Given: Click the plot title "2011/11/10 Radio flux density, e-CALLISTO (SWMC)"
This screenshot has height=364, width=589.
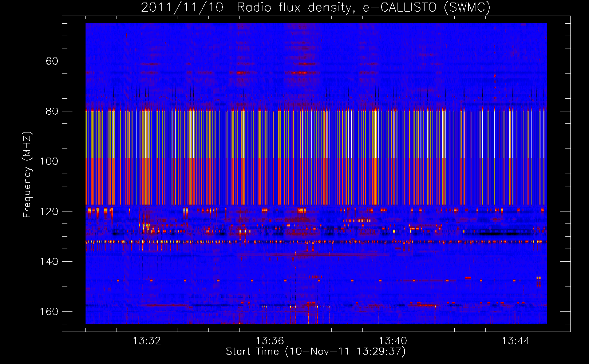Looking at the screenshot, I should pyautogui.click(x=316, y=7).
